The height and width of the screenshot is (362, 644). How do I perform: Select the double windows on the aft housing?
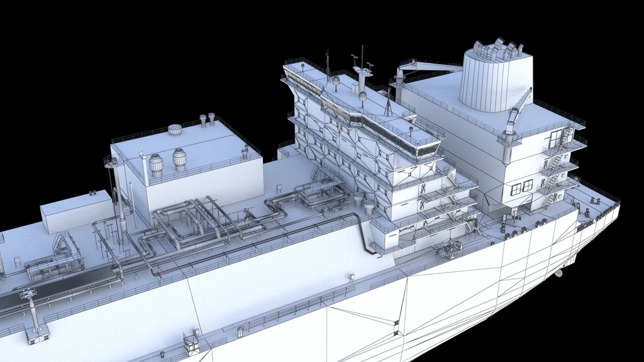tap(521, 187)
